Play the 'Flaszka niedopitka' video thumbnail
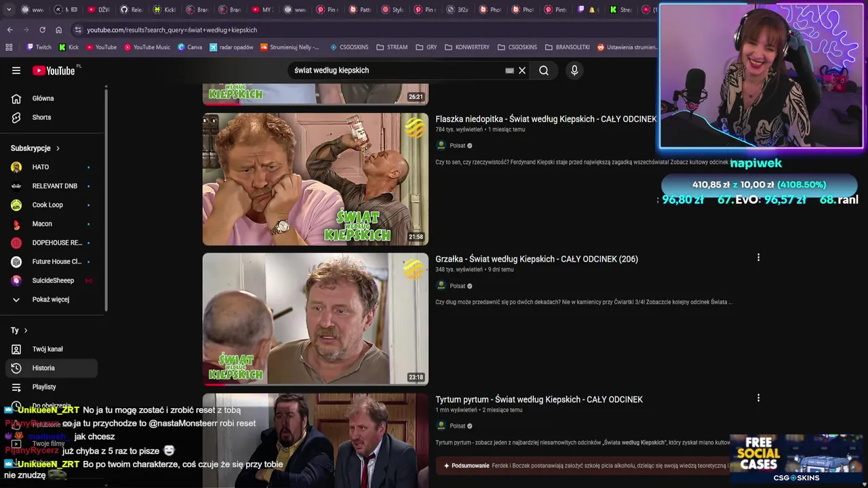 point(315,179)
